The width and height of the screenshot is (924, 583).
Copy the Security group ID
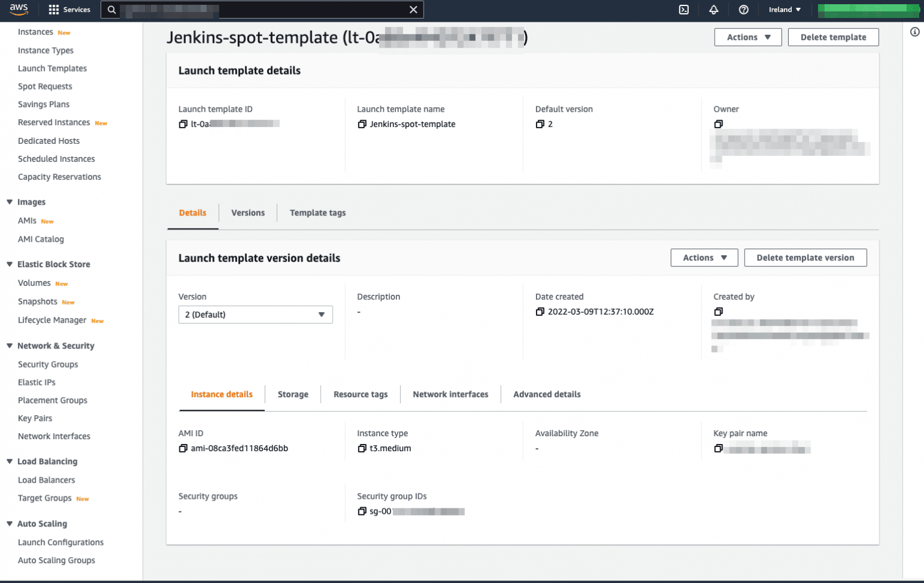362,511
